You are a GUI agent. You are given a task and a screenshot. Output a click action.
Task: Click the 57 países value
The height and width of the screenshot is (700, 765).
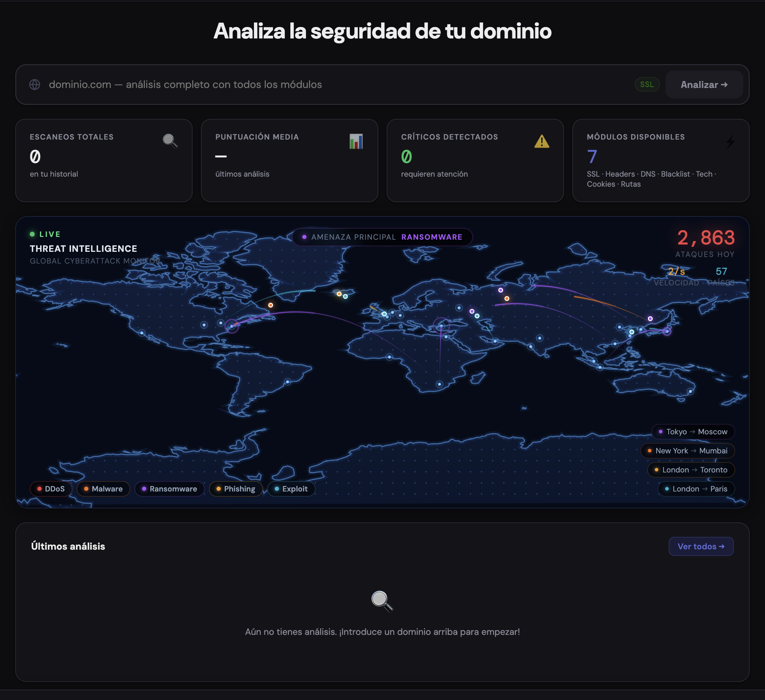click(721, 272)
